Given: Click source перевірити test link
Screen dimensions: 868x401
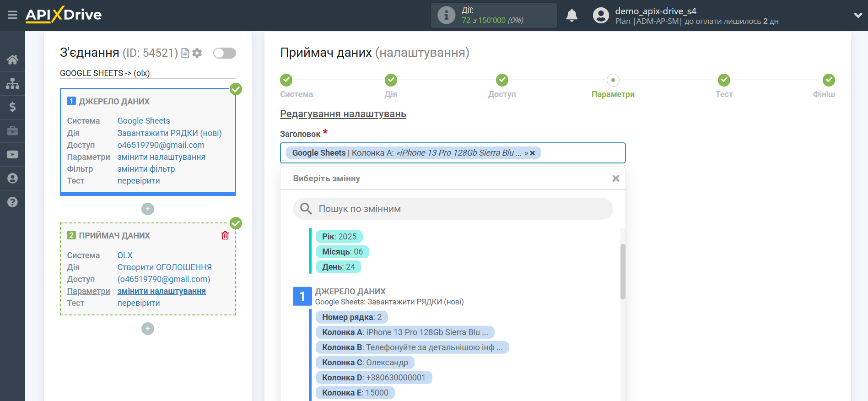Looking at the screenshot, I should (139, 181).
